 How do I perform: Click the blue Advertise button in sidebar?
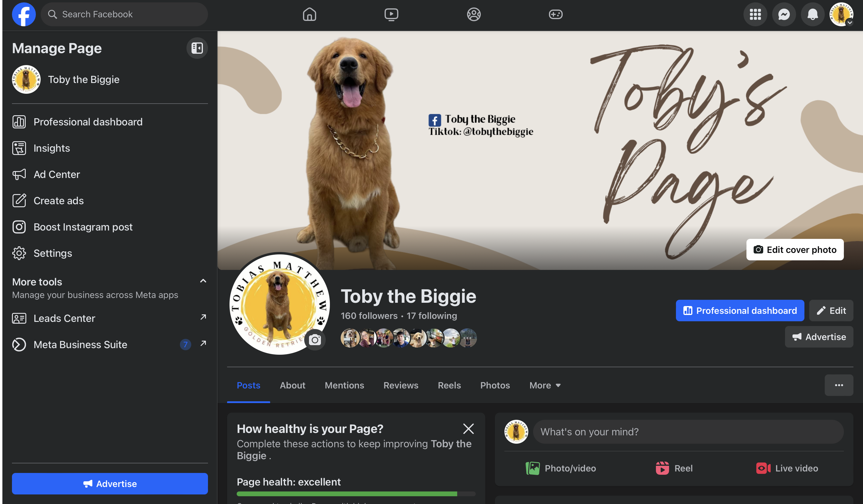110,483
